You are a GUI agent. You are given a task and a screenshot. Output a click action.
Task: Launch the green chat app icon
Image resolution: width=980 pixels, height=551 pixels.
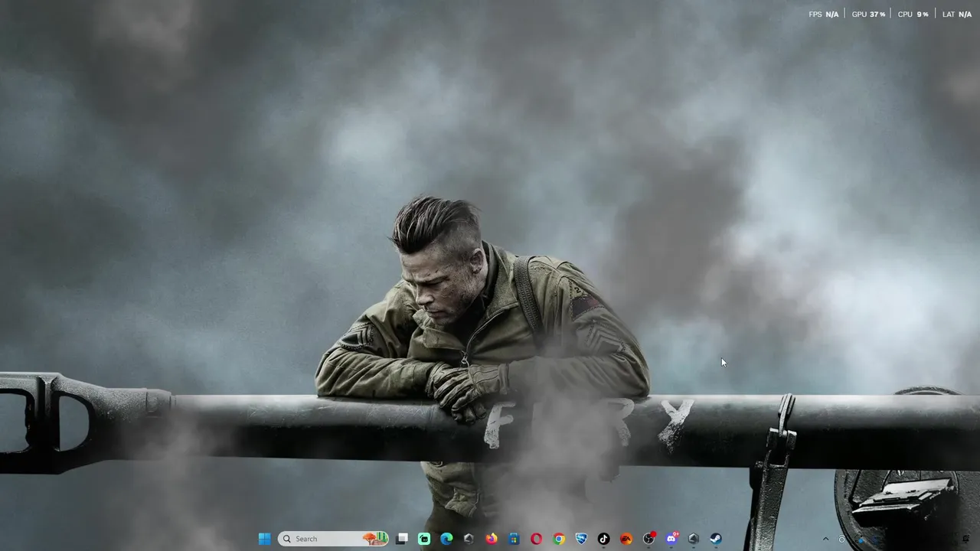click(x=424, y=539)
